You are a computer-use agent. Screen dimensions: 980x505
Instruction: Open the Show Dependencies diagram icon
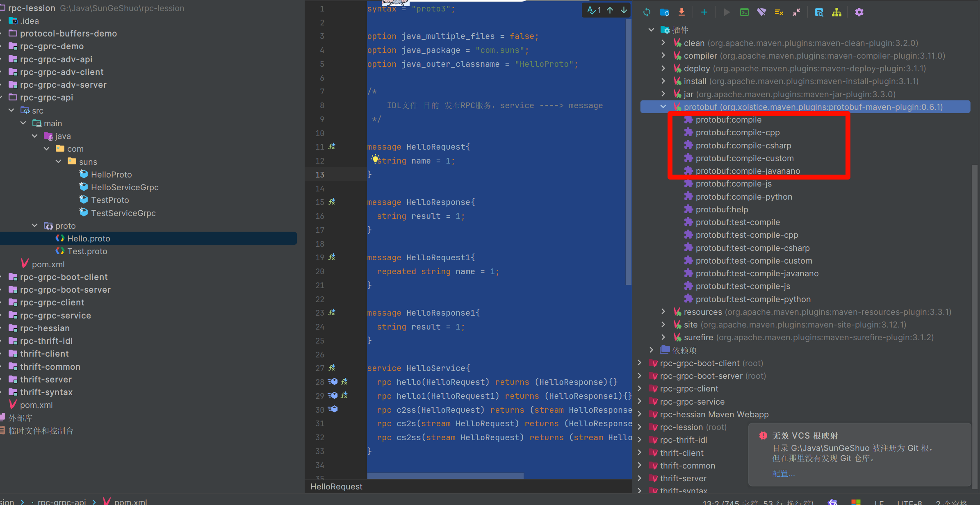click(x=836, y=12)
